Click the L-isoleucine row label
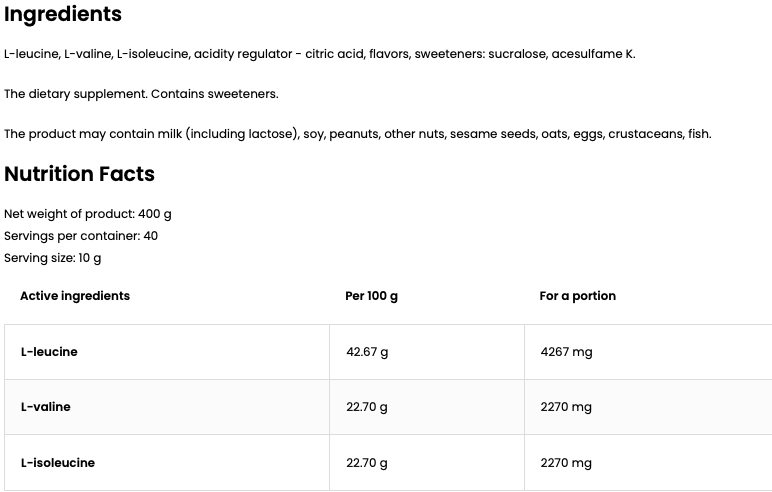This screenshot has height=492, width=772. (x=57, y=463)
